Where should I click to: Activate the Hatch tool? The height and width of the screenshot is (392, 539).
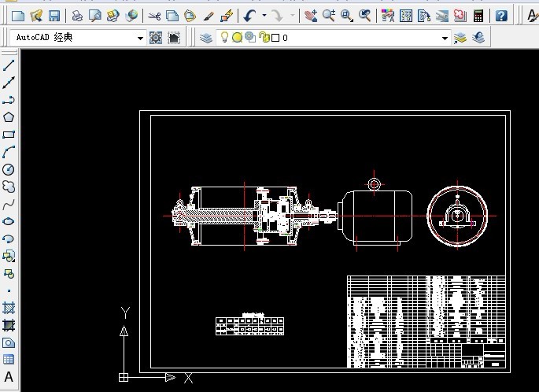9,308
